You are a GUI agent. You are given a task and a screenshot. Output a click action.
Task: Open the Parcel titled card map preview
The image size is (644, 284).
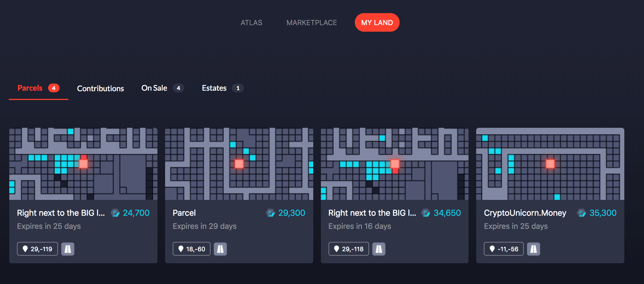pyautogui.click(x=239, y=164)
